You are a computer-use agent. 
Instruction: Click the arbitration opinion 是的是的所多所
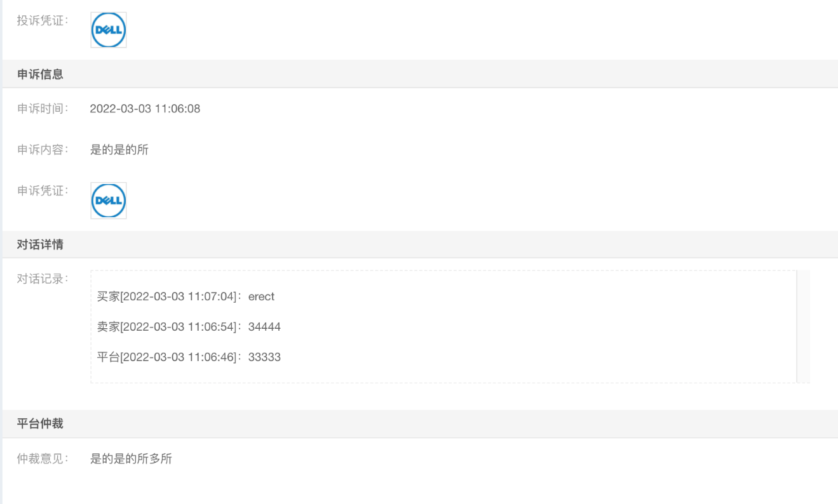coord(131,459)
